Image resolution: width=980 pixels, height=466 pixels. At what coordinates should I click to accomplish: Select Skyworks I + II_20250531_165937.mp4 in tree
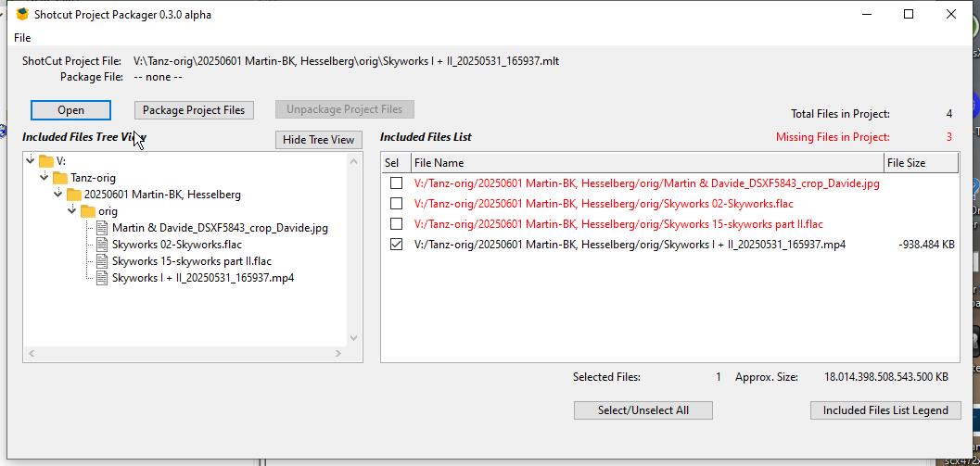[x=203, y=278]
